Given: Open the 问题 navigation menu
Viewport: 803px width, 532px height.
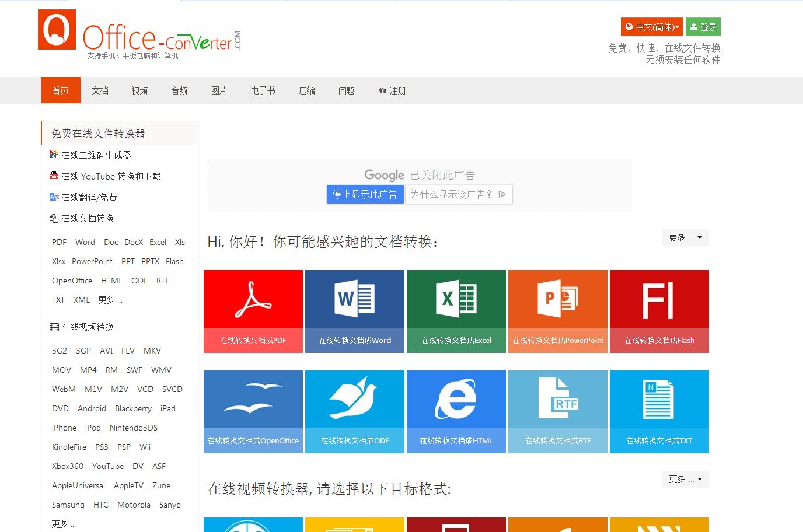Looking at the screenshot, I should coord(347,90).
